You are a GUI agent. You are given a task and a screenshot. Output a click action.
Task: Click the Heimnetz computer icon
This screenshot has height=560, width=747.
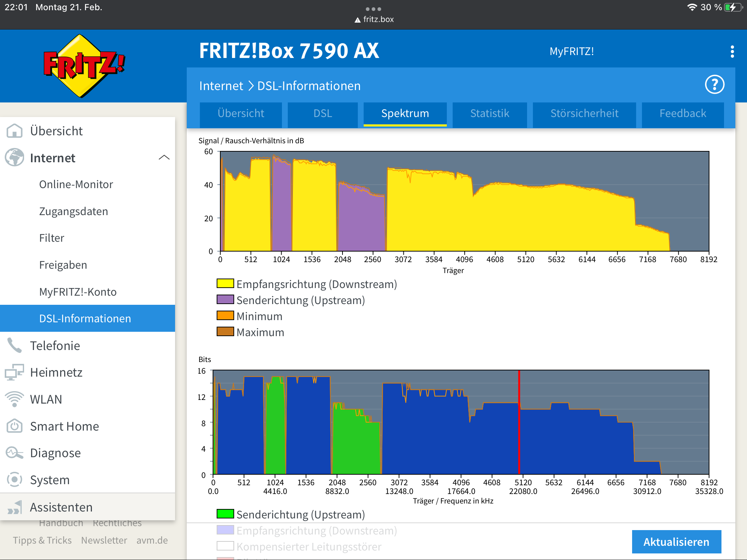click(15, 372)
